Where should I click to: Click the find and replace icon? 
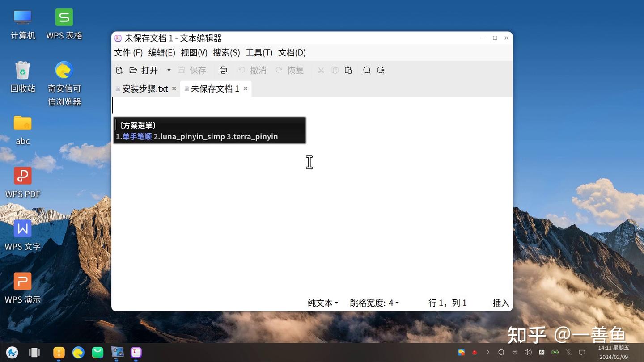click(381, 70)
